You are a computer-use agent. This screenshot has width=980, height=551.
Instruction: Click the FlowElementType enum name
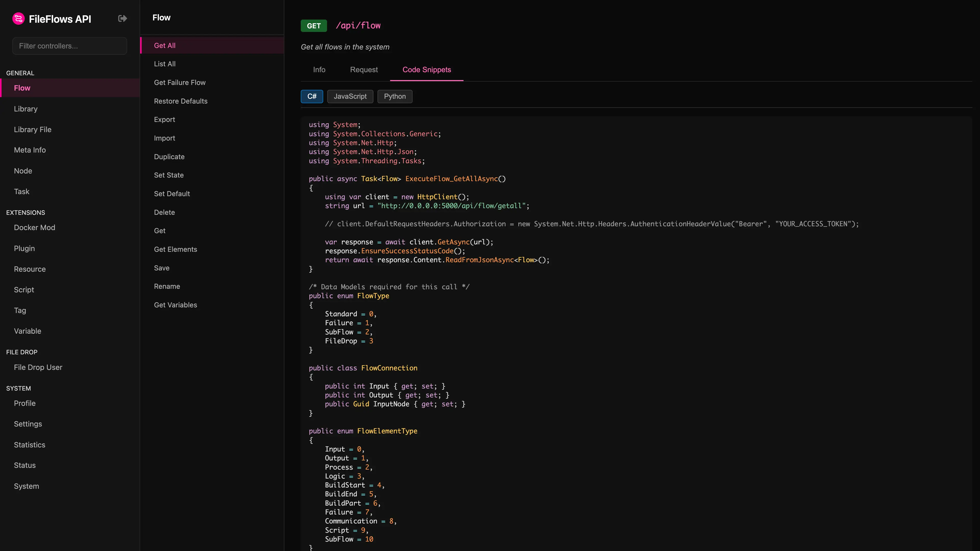click(x=387, y=431)
